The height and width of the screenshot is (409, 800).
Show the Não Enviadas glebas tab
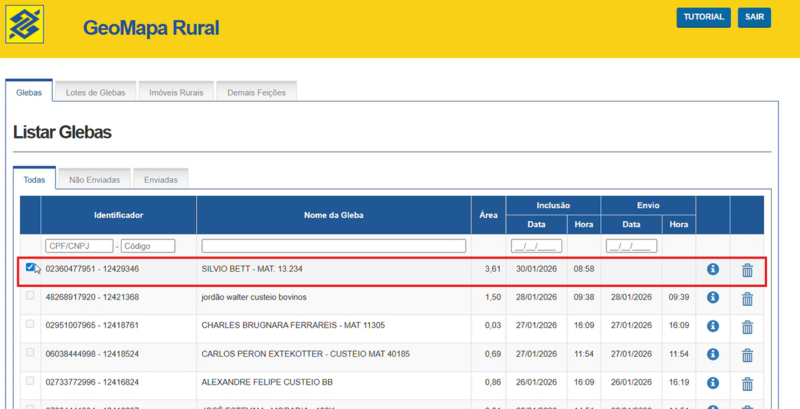pos(94,180)
